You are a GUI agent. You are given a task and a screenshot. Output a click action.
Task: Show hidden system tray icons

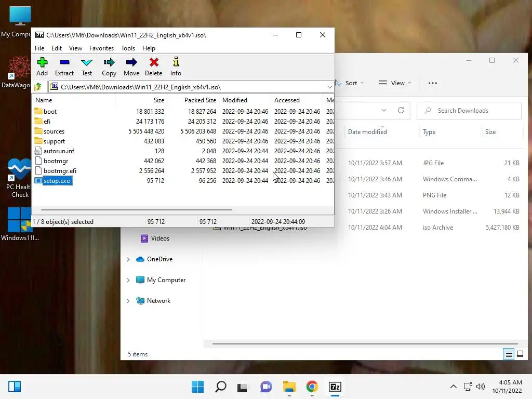(x=453, y=387)
